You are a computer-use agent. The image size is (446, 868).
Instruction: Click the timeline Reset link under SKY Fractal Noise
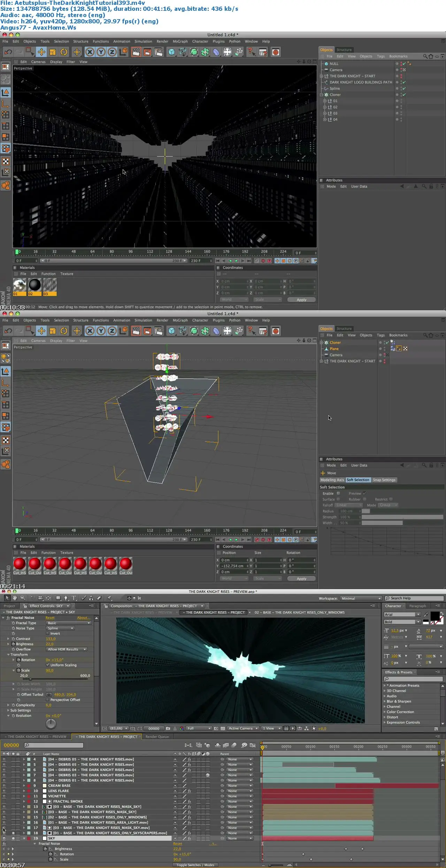click(177, 844)
